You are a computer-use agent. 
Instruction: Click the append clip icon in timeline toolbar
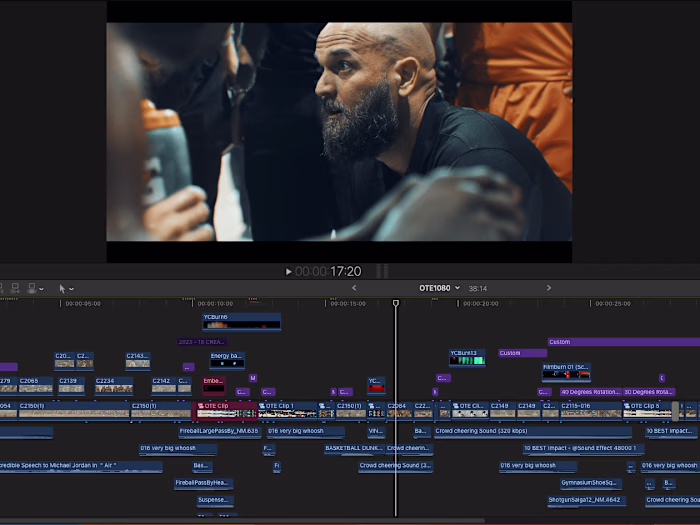[15, 288]
